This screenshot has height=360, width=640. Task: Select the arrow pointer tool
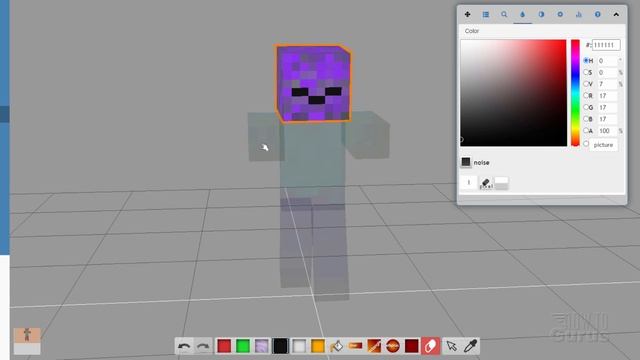click(x=451, y=346)
